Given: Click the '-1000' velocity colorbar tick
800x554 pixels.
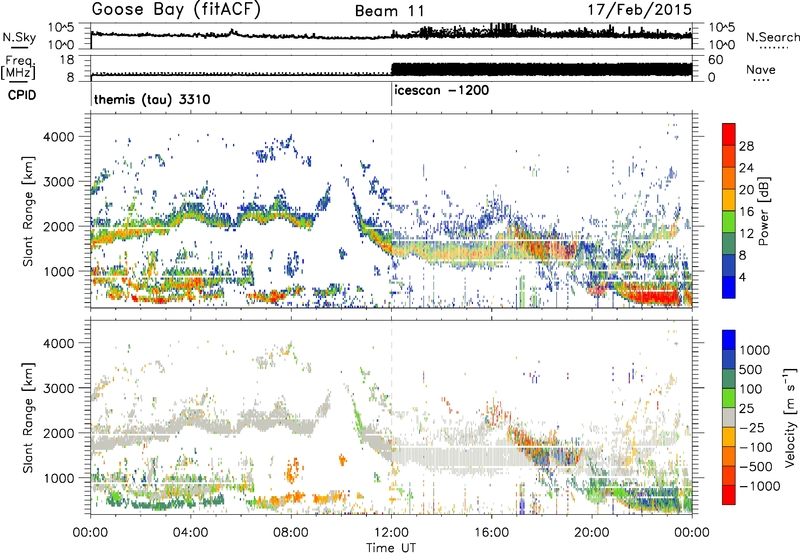Looking at the screenshot, I should click(x=759, y=486).
